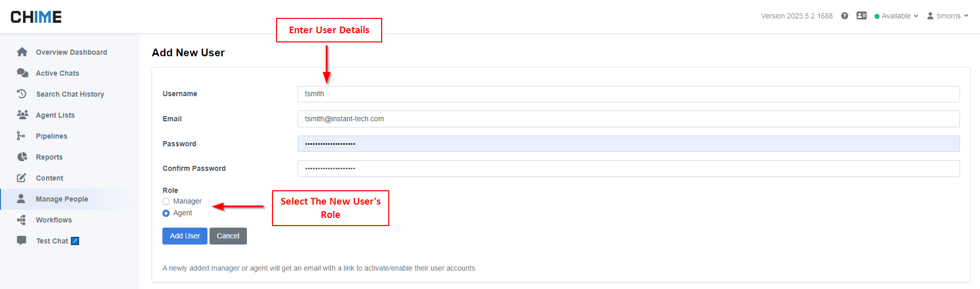
Task: Open Test Chat external link icon
Action: [75, 241]
